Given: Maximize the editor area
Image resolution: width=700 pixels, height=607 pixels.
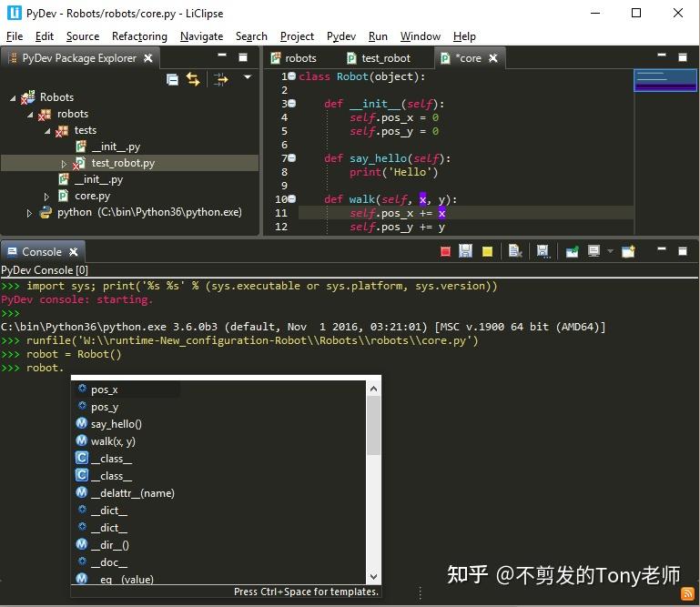Looking at the screenshot, I should point(683,57).
